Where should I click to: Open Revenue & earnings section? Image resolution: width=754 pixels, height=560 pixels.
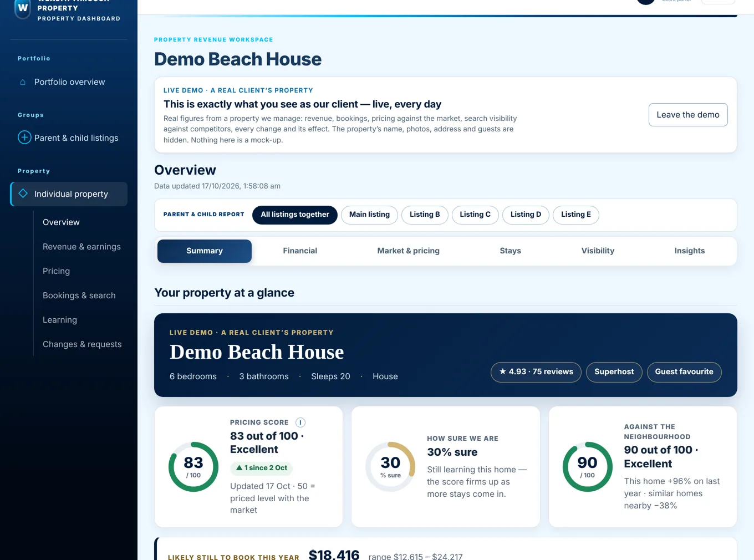[81, 247]
